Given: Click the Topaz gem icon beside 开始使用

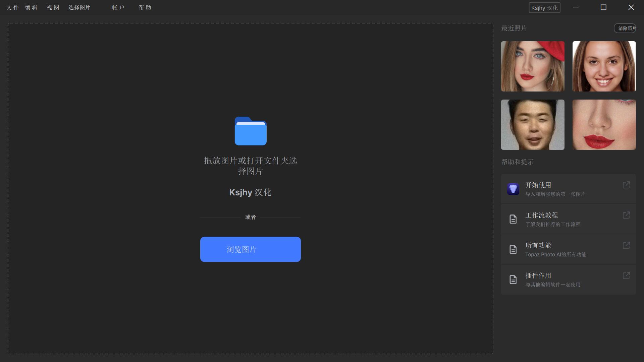Looking at the screenshot, I should pyautogui.click(x=513, y=189).
